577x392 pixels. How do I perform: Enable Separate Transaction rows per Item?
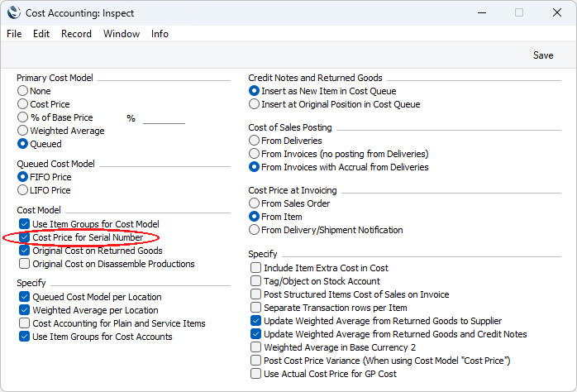255,308
